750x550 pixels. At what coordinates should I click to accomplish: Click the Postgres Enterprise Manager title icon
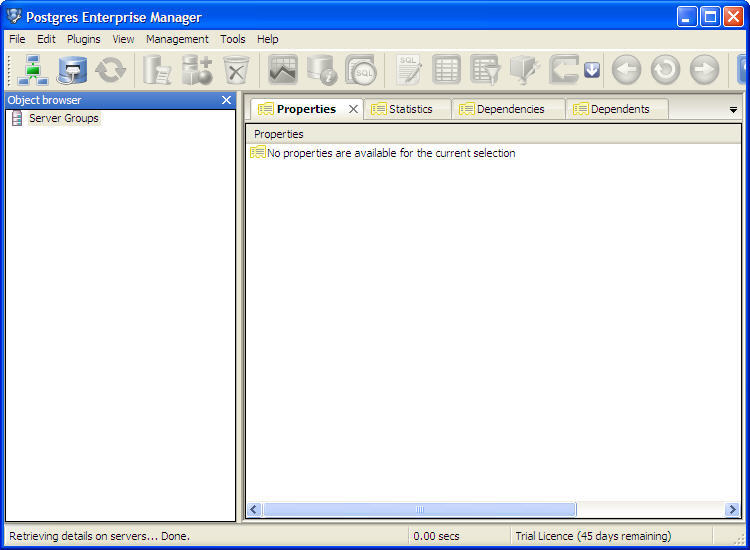click(x=14, y=16)
